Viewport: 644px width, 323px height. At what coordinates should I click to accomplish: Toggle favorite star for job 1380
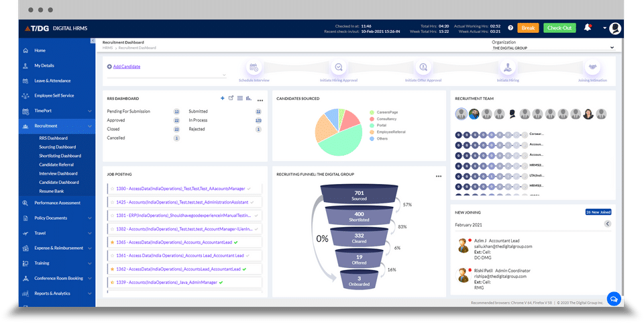tap(112, 189)
